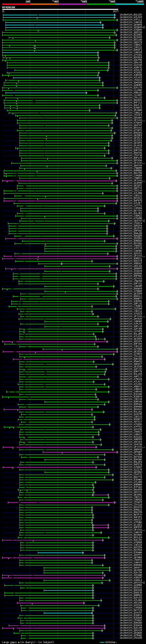Select UniRef100_C5XJ23 label
The height and width of the screenshot is (644, 146).
[x=131, y=98]
